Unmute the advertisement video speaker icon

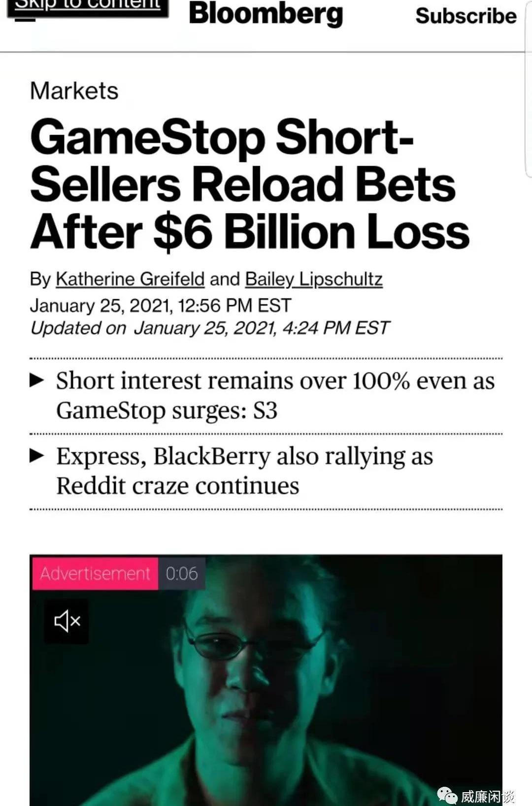tap(66, 621)
